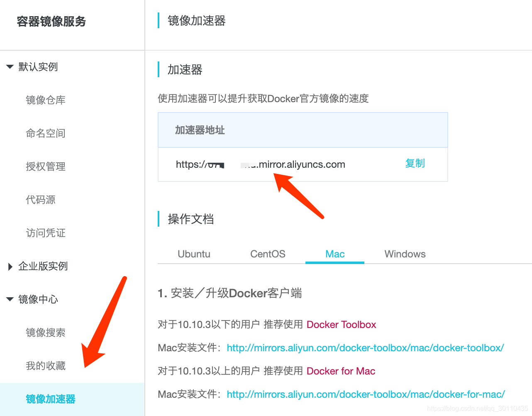
Task: Open the Docker for Mac link
Action: point(341,371)
